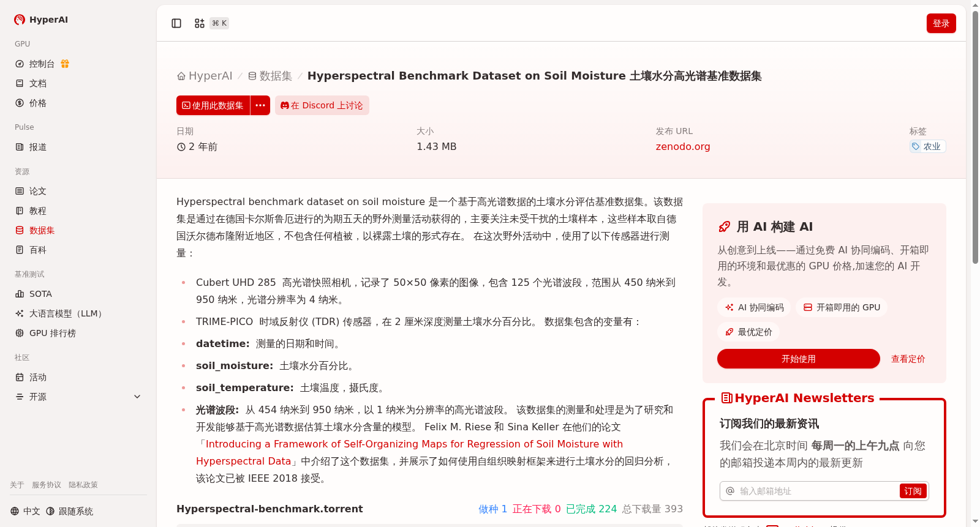Screen dimensions: 980x527
Task: Click the 价格 dollar icon
Action: (20, 103)
